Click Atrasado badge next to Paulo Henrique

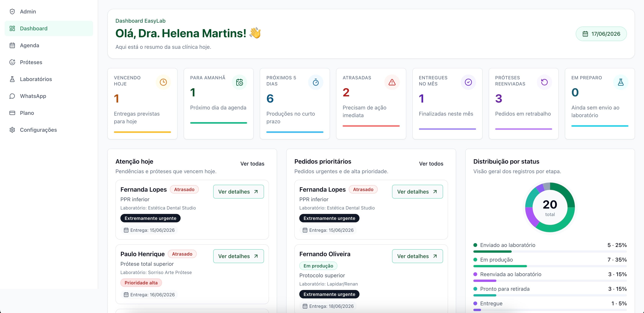(182, 254)
